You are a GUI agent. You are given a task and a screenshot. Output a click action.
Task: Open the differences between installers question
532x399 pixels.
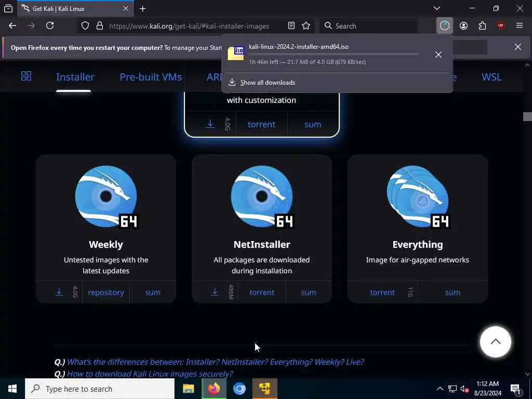tap(215, 362)
